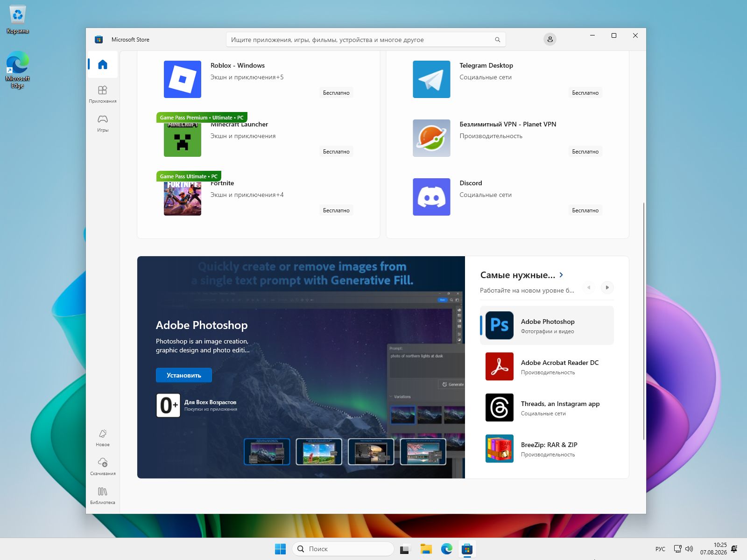Open the volume control in system tray
Screen dimensions: 747x560
[689, 549]
